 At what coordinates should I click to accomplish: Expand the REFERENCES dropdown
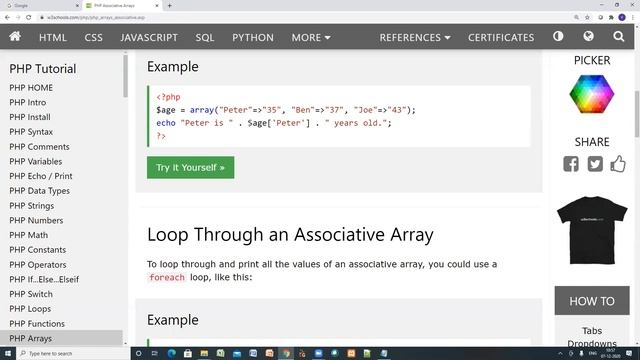tap(415, 38)
